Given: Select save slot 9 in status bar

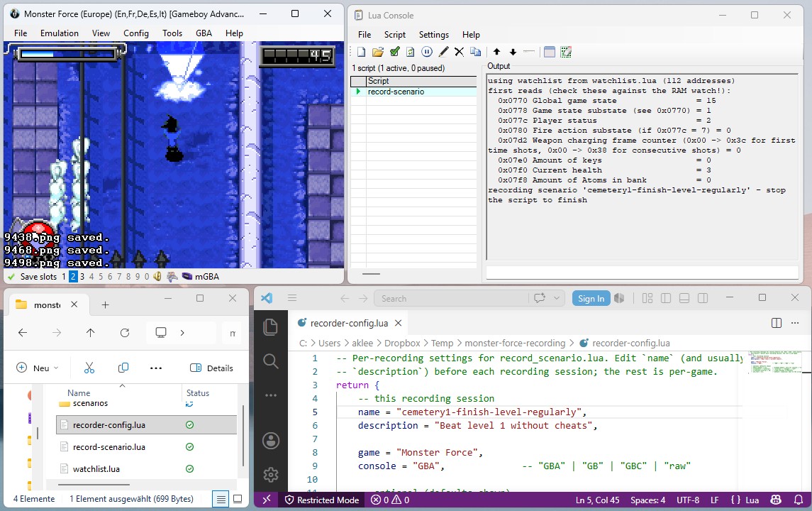Looking at the screenshot, I should pos(138,277).
